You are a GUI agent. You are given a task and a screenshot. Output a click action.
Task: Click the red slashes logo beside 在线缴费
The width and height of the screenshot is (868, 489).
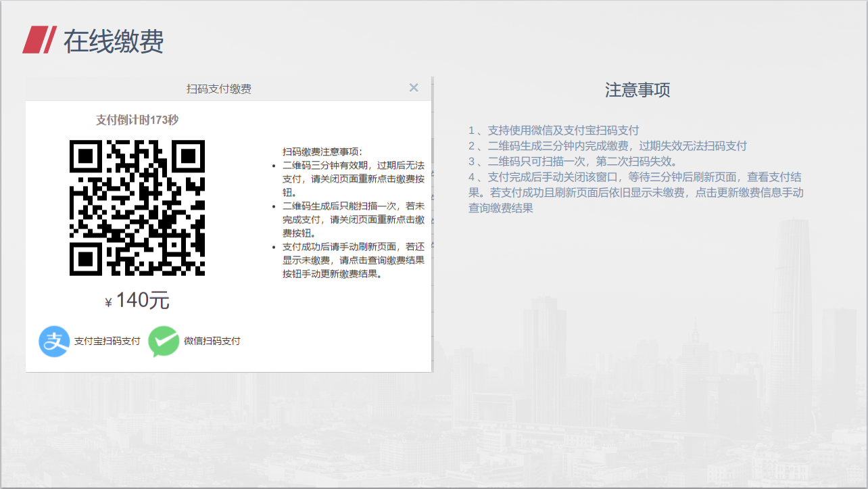39,41
